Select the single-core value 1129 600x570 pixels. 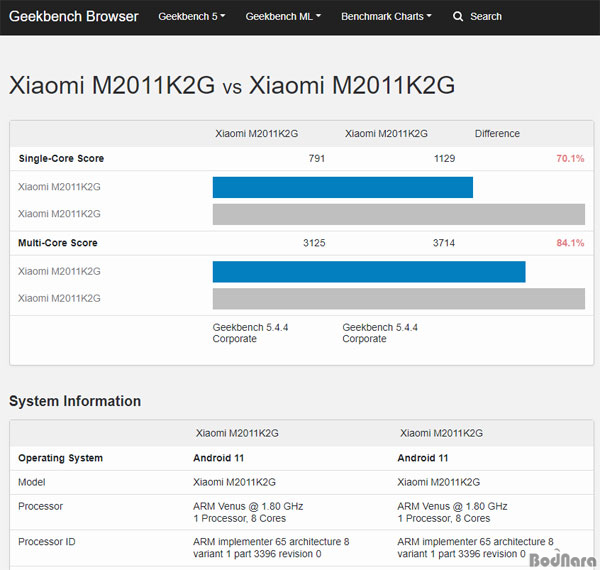pyautogui.click(x=444, y=158)
